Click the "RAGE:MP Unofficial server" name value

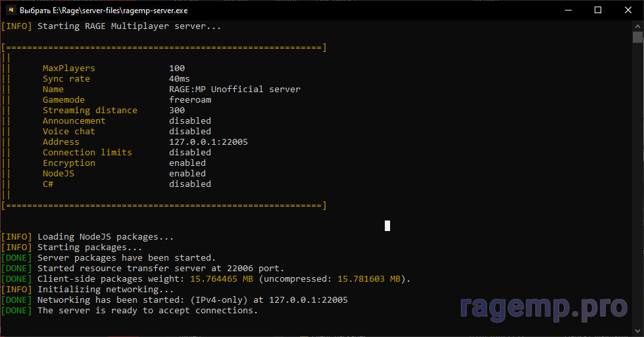234,90
